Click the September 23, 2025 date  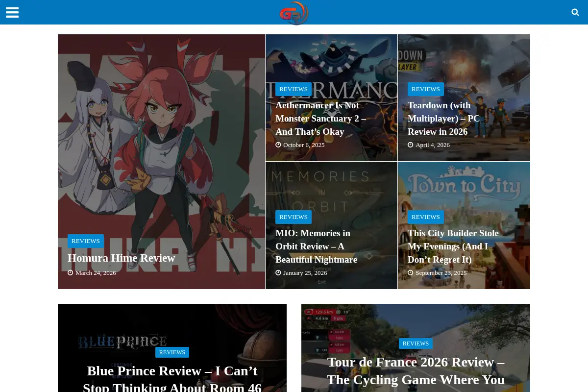(441, 273)
